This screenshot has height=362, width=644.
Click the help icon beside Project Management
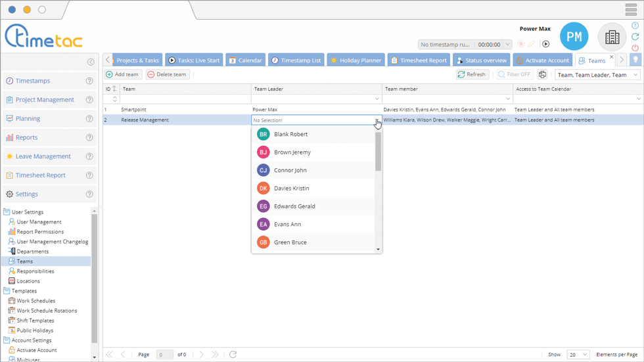pyautogui.click(x=89, y=100)
